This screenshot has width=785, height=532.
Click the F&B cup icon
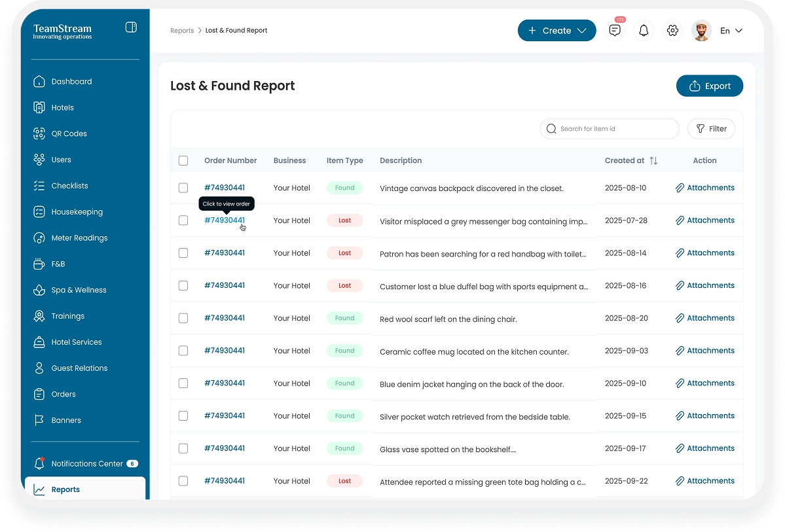coord(39,264)
